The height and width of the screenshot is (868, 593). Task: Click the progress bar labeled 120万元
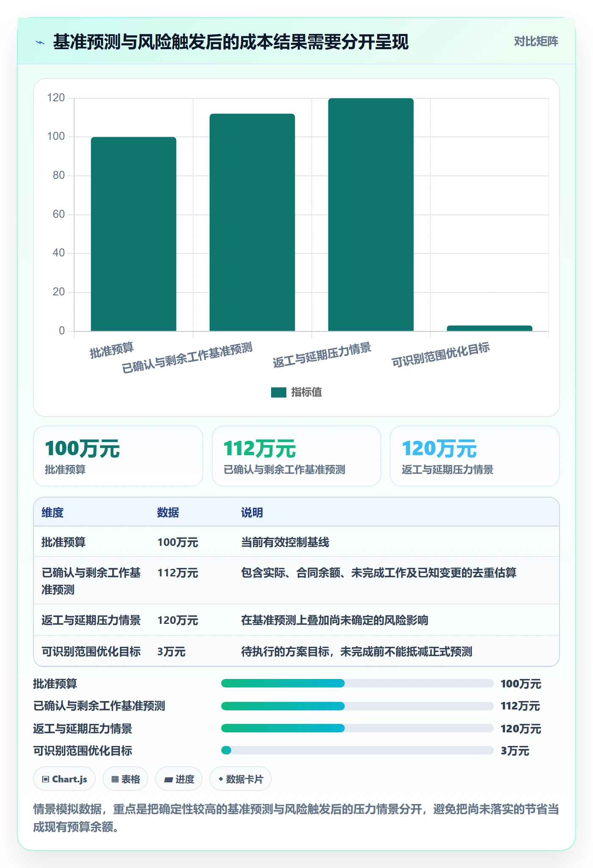[x=357, y=728]
